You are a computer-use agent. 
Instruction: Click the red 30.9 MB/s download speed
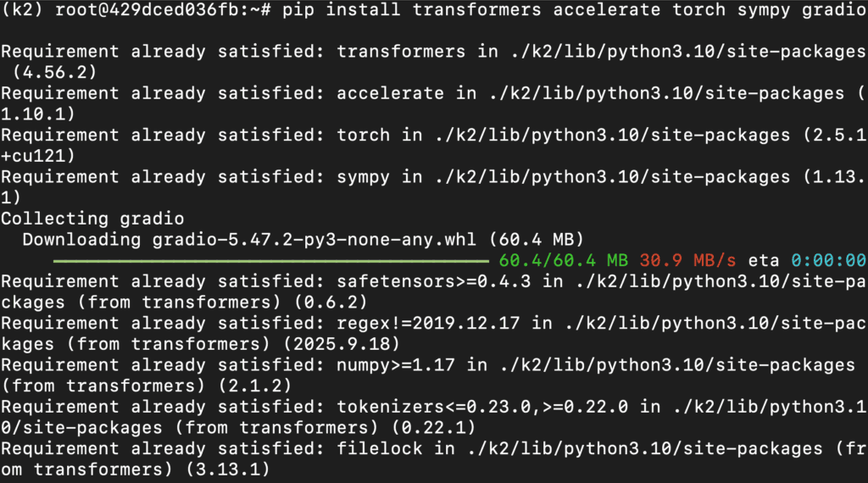[x=688, y=260]
